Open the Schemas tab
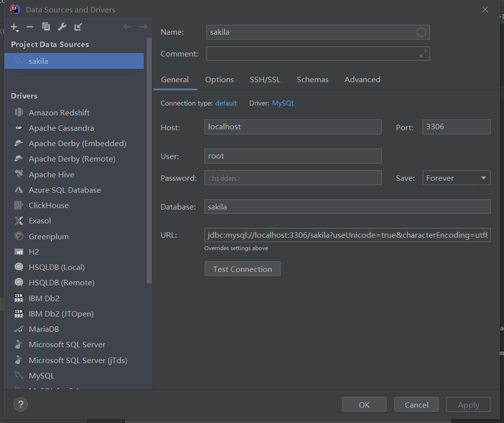The width and height of the screenshot is (504, 423). (312, 80)
